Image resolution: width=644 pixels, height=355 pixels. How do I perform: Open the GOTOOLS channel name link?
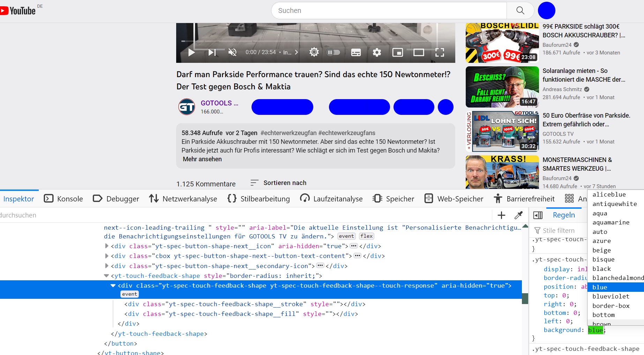219,103
